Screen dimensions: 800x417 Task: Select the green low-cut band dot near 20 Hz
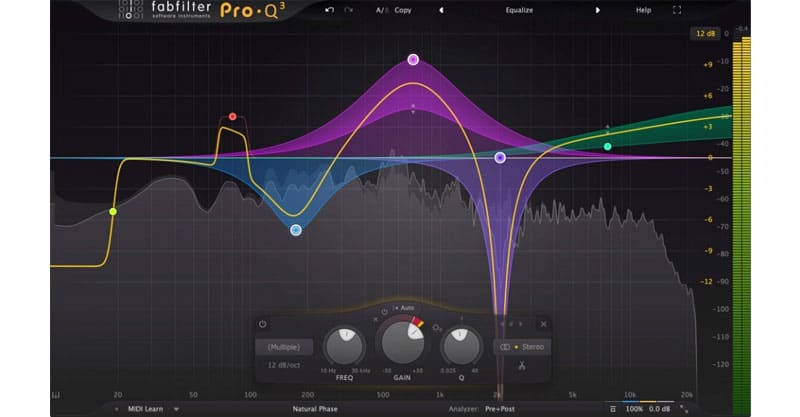(113, 211)
